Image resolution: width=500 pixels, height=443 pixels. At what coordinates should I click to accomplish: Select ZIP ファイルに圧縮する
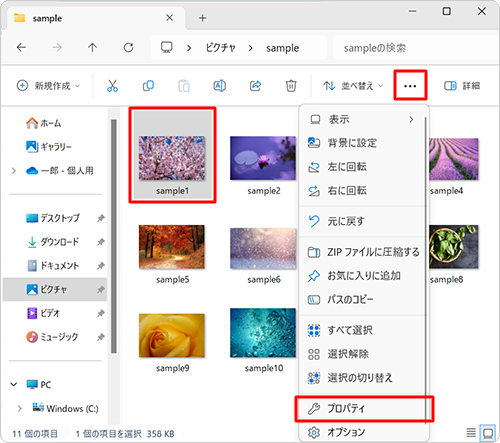coord(362,252)
